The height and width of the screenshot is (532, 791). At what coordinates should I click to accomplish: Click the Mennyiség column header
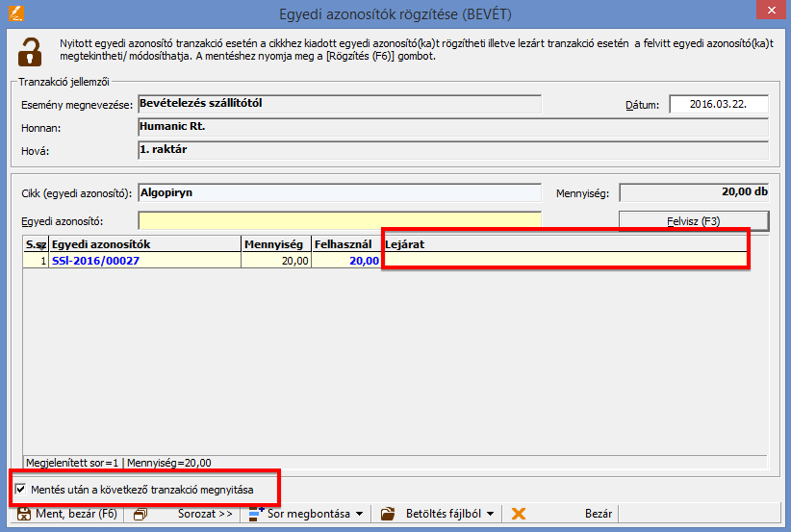[276, 244]
